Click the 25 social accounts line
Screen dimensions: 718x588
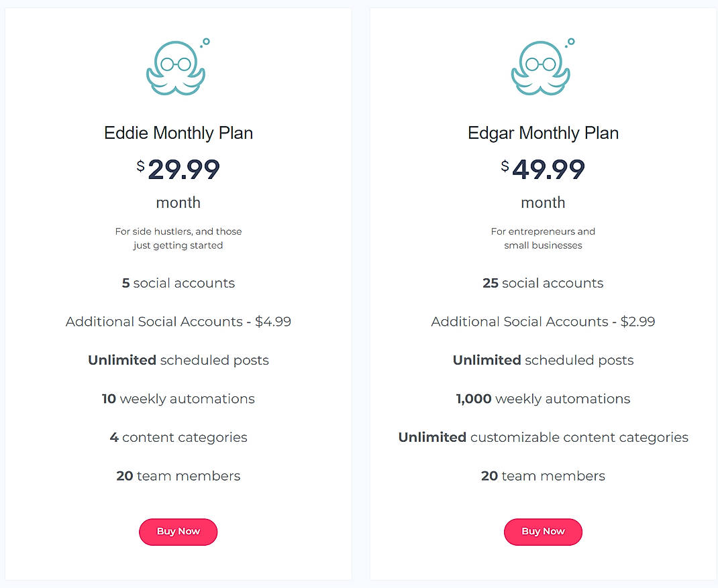(543, 283)
